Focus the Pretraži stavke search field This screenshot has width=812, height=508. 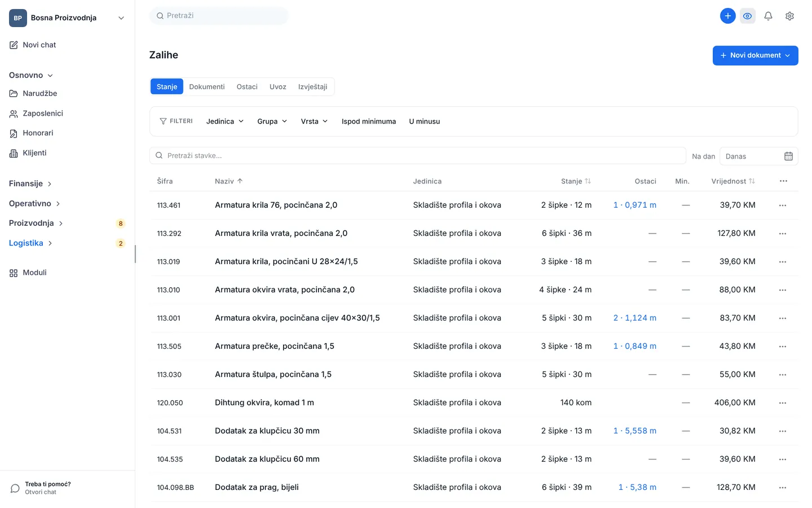(x=418, y=156)
